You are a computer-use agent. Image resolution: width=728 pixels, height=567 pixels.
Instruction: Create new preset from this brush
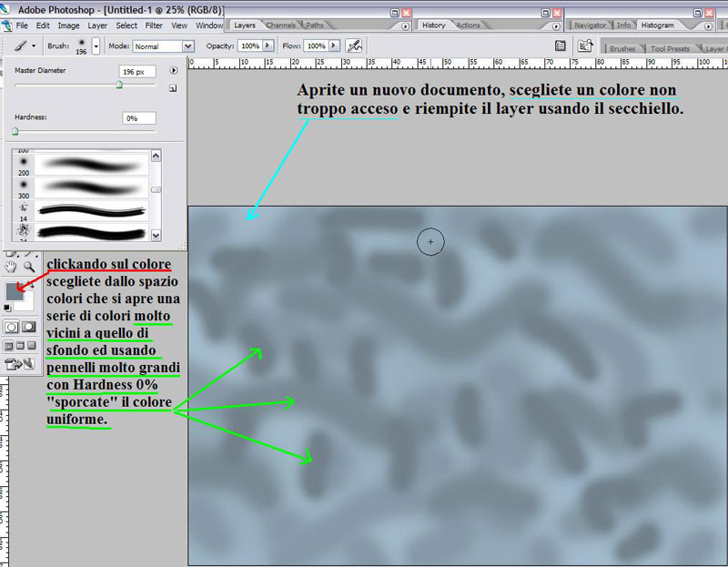point(173,88)
